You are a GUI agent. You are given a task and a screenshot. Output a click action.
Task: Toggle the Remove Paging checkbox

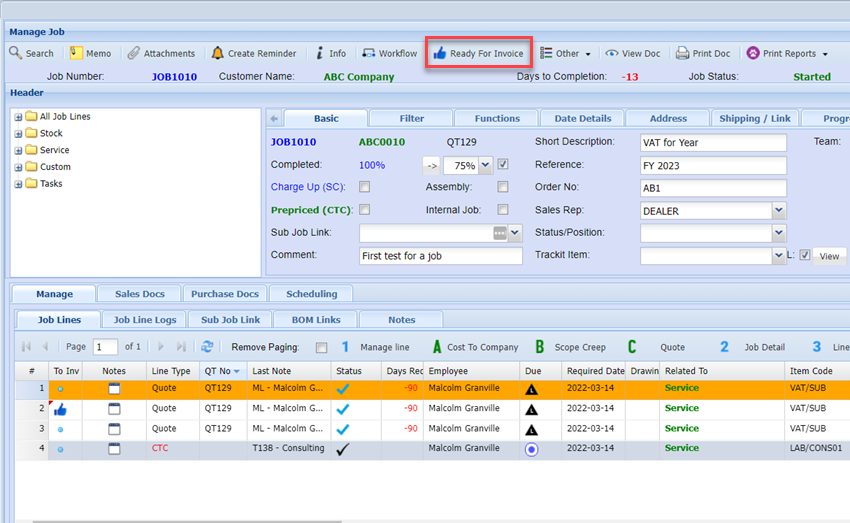coord(321,348)
